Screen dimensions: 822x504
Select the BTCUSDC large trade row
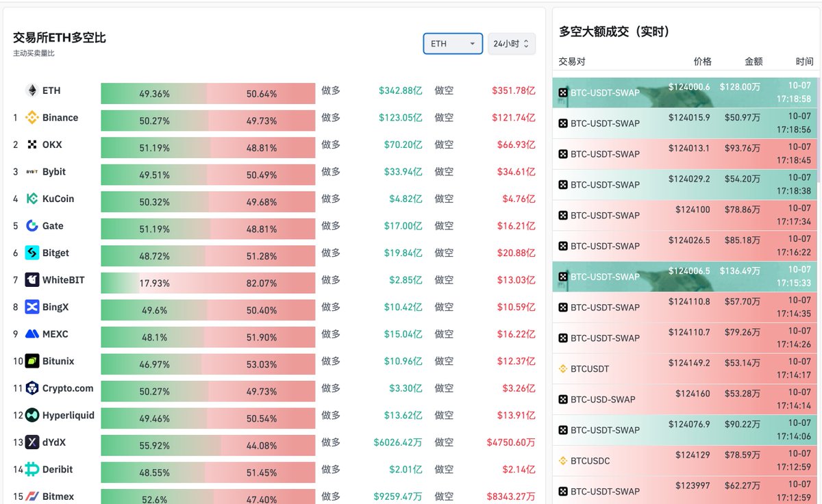pyautogui.click(x=685, y=461)
